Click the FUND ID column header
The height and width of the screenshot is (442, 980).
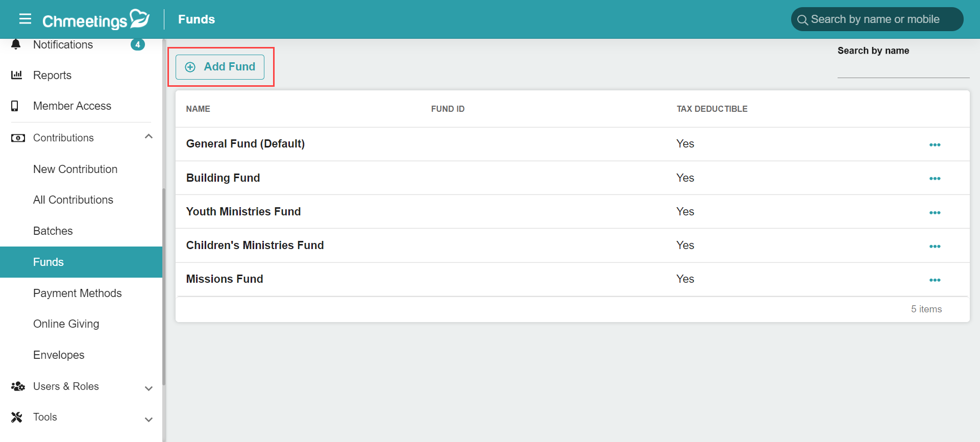point(448,109)
